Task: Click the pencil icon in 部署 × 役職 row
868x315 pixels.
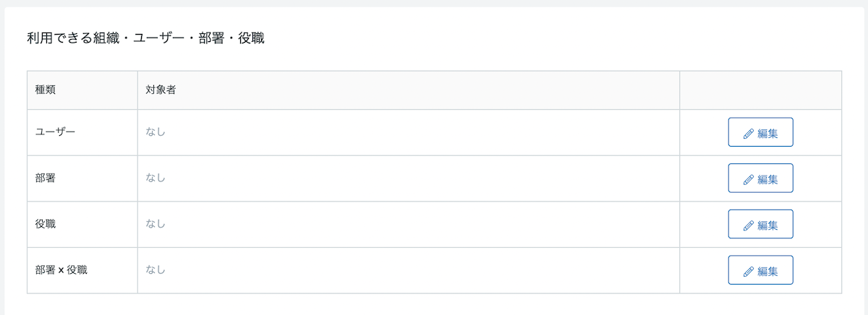Action: (x=749, y=272)
